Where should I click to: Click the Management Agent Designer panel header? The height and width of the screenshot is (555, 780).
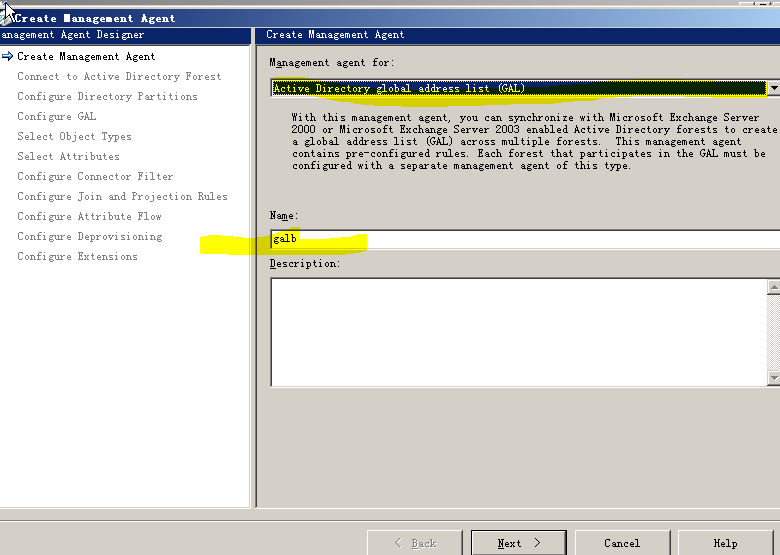tap(125, 35)
